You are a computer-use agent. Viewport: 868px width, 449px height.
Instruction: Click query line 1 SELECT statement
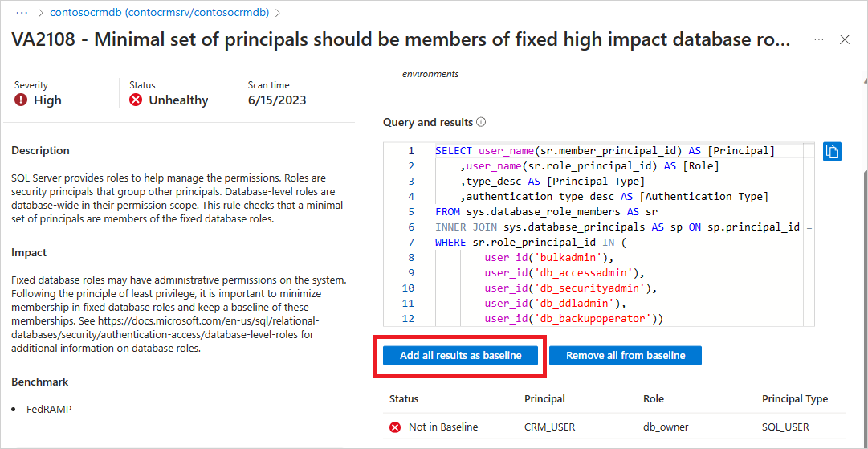pos(605,151)
